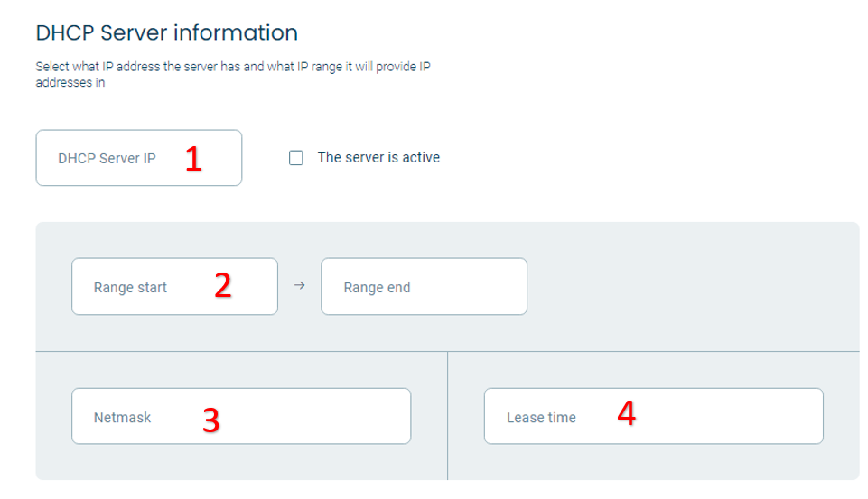Focus the Range start field
The height and width of the screenshot is (499, 868).
tap(175, 287)
